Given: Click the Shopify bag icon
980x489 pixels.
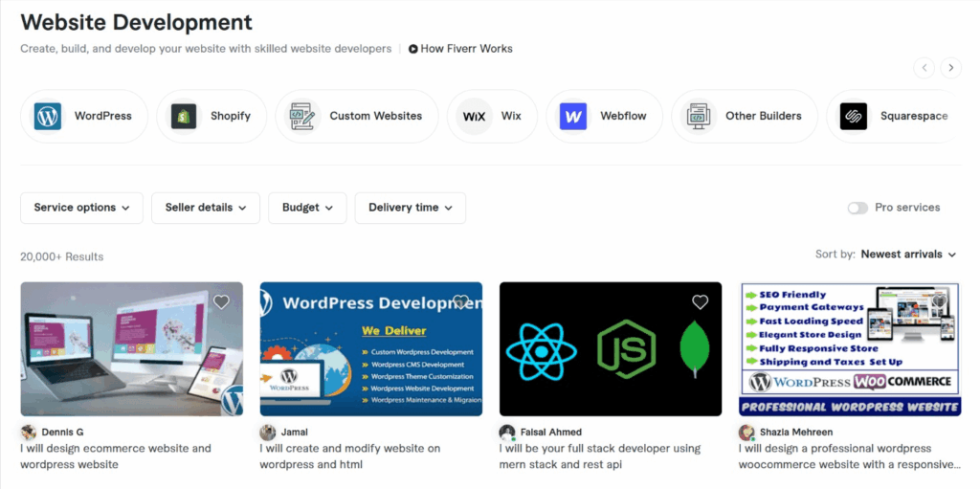Looking at the screenshot, I should pyautogui.click(x=184, y=117).
